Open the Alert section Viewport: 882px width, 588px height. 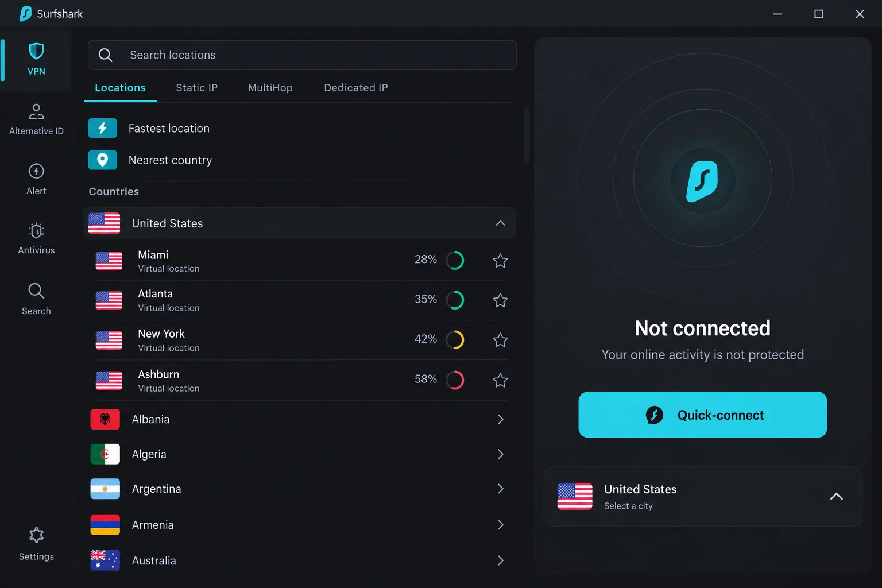pos(36,179)
